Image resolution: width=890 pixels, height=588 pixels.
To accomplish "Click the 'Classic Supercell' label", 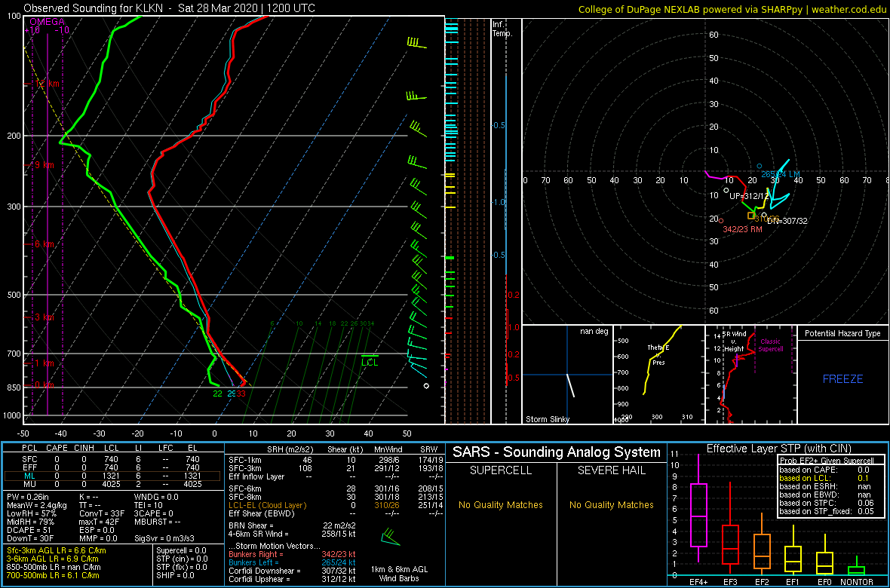I will coord(772,346).
